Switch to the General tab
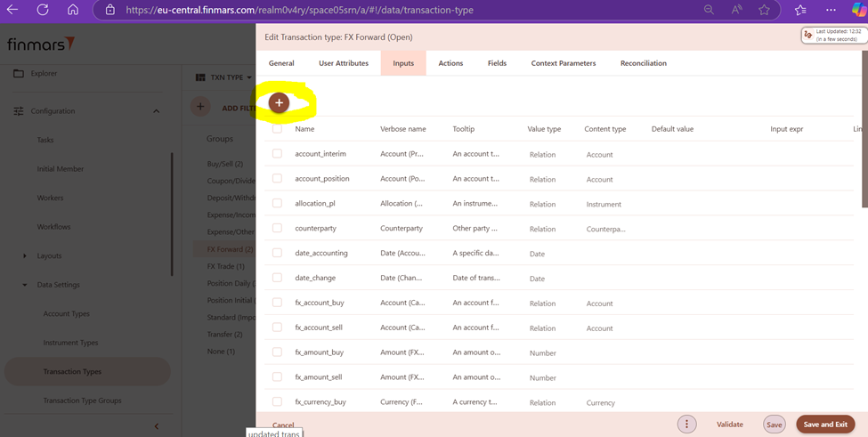The height and width of the screenshot is (437, 868). 281,63
